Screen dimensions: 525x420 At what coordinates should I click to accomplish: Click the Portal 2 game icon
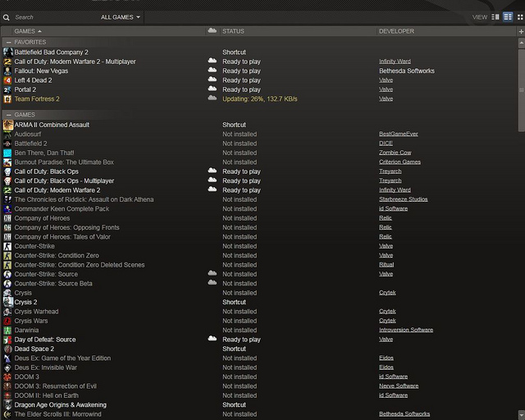pyautogui.click(x=7, y=89)
